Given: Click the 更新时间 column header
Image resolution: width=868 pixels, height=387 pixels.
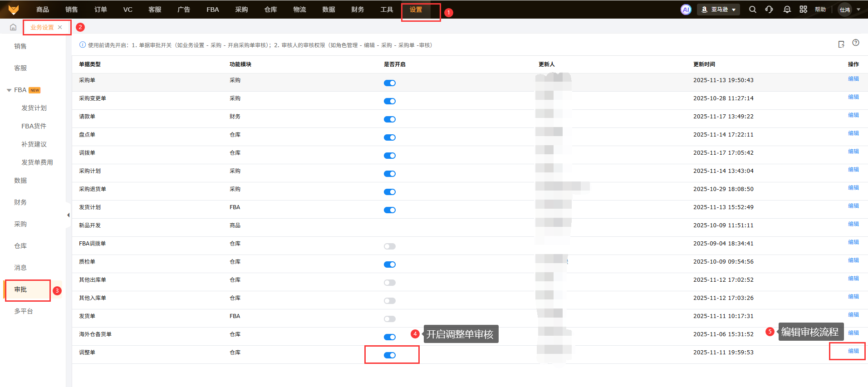Looking at the screenshot, I should [x=704, y=64].
